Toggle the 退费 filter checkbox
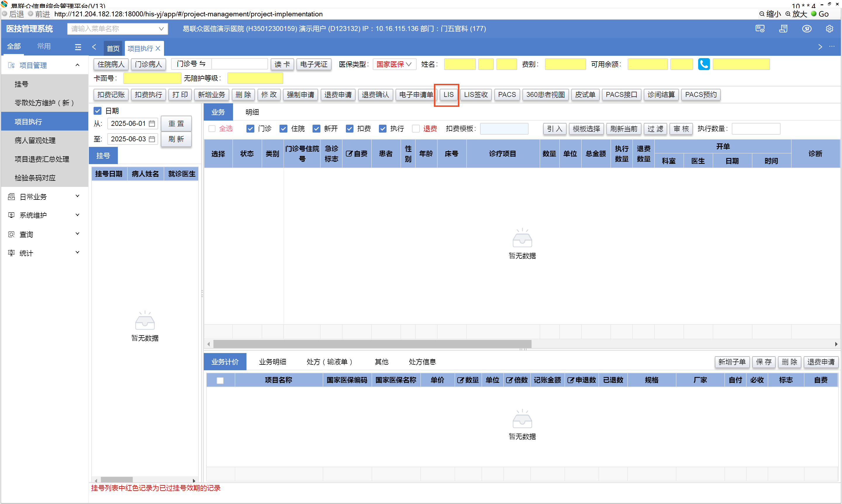Viewport: 842px width, 504px height. 415,129
